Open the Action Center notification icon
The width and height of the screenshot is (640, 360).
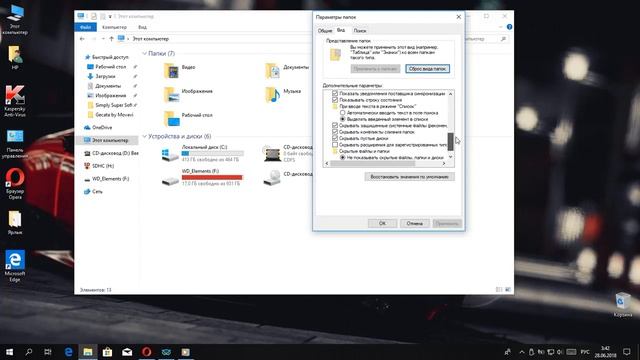[627, 351]
